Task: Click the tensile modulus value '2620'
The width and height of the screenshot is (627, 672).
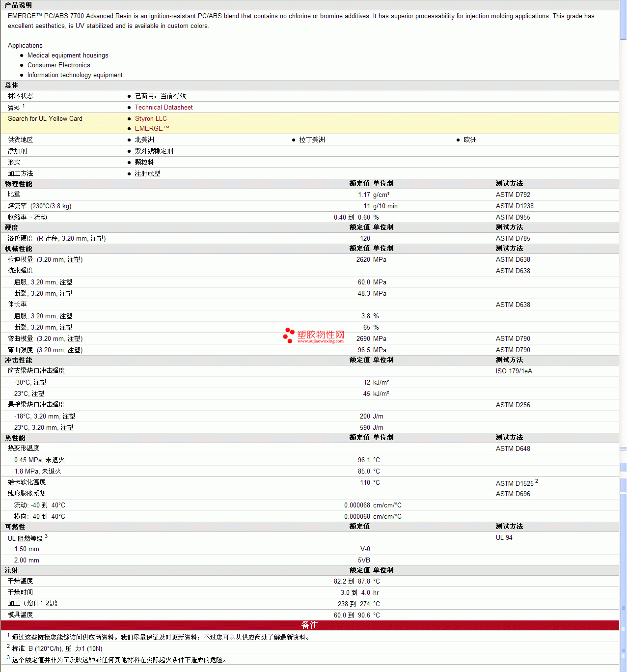Action: 363,259
